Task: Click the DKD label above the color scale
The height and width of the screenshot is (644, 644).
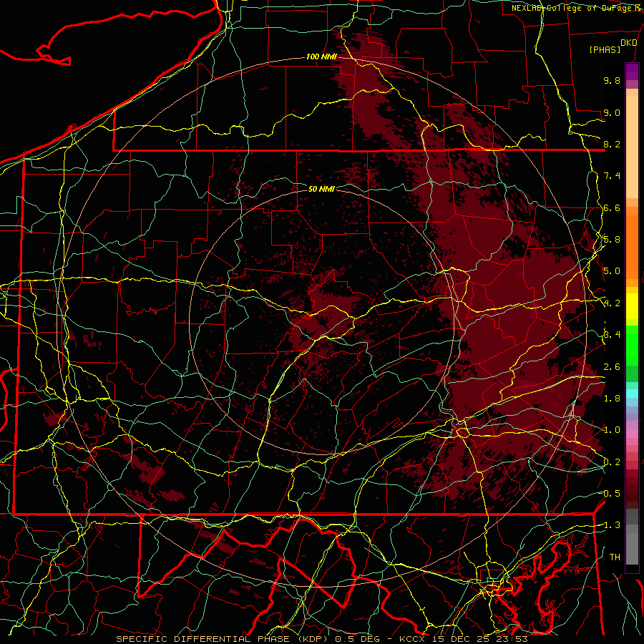Action: pos(628,43)
